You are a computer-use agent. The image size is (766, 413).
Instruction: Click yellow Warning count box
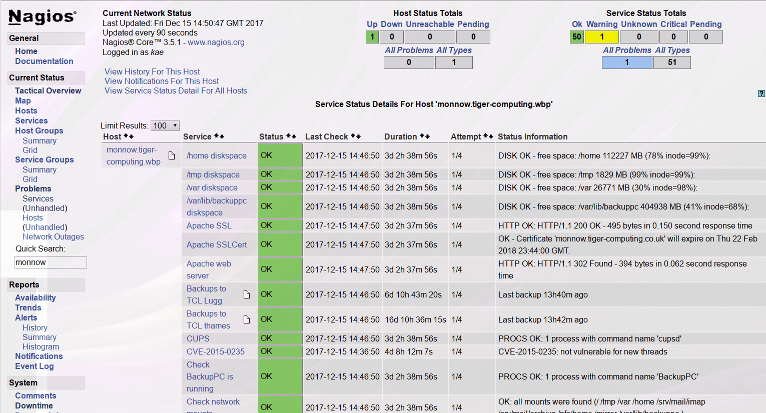pyautogui.click(x=602, y=37)
